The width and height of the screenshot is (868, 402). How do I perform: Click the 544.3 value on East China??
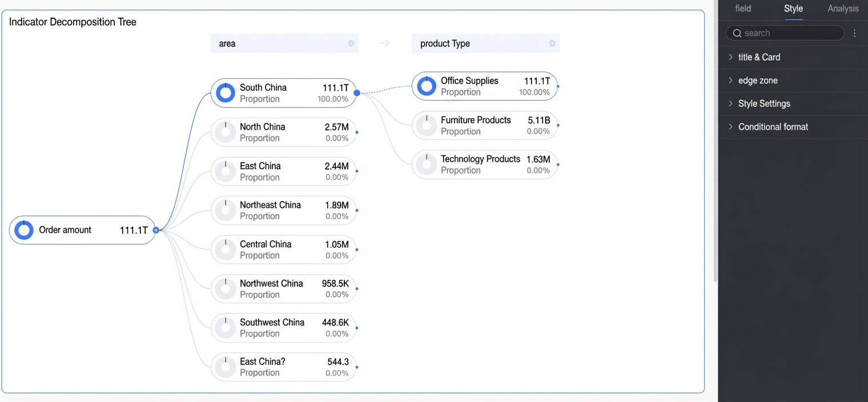pos(338,361)
